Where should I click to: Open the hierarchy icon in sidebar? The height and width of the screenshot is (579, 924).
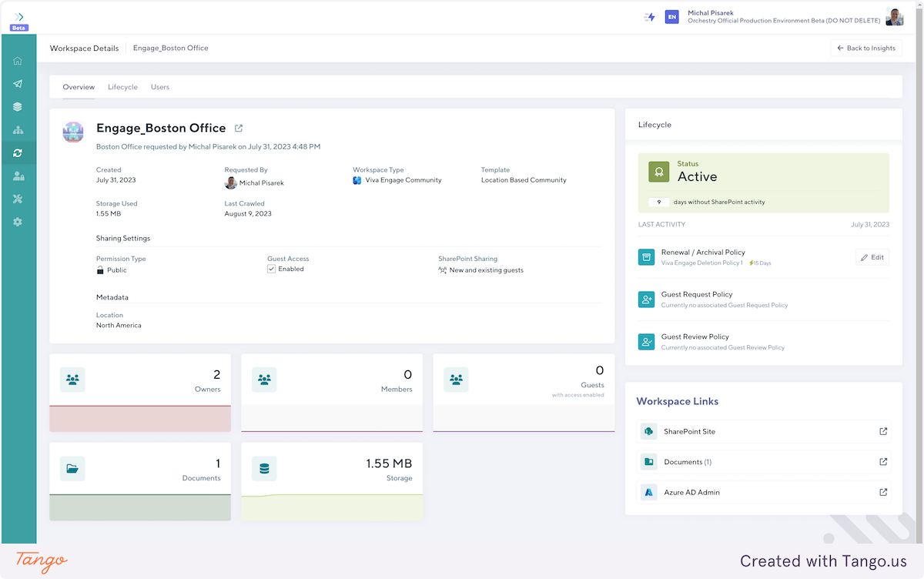(18, 130)
